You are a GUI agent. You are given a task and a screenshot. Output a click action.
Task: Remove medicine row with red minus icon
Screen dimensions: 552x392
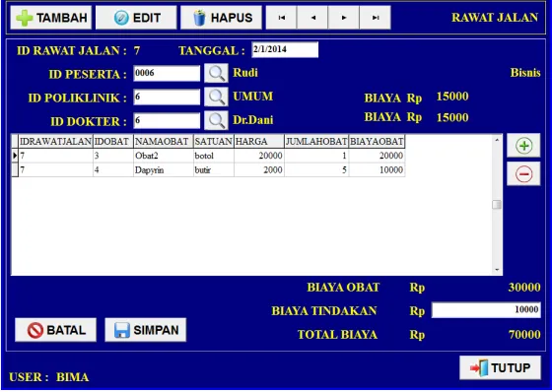tap(523, 173)
